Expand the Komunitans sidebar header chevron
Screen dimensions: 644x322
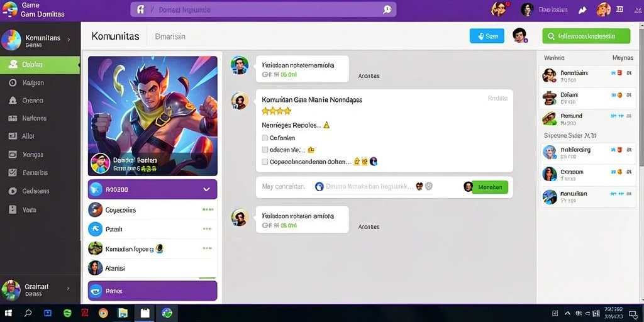click(69, 40)
